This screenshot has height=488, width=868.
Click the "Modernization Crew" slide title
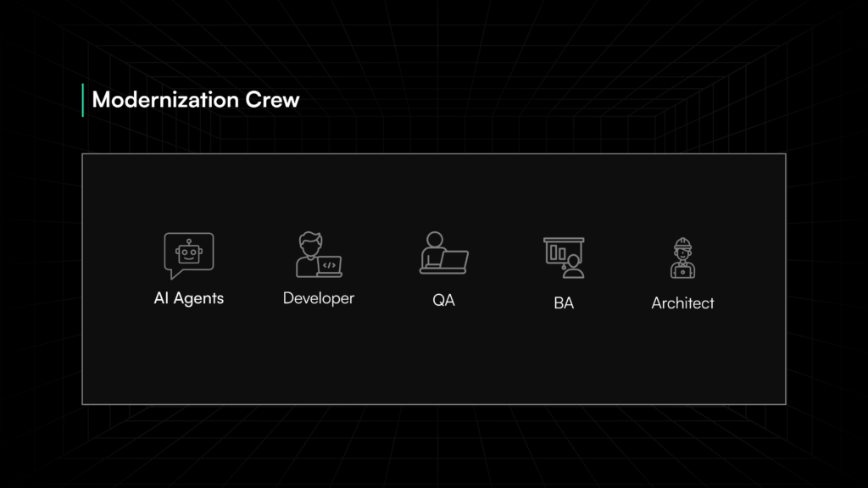point(195,100)
